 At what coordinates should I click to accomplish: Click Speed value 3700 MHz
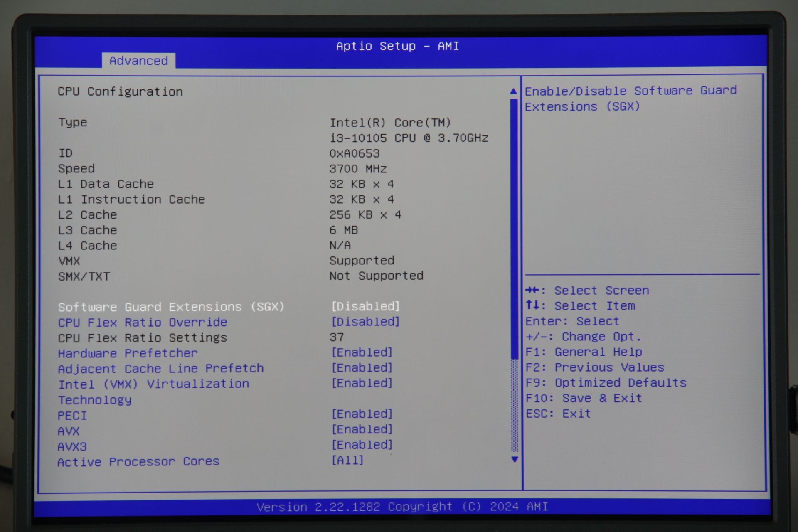358,169
